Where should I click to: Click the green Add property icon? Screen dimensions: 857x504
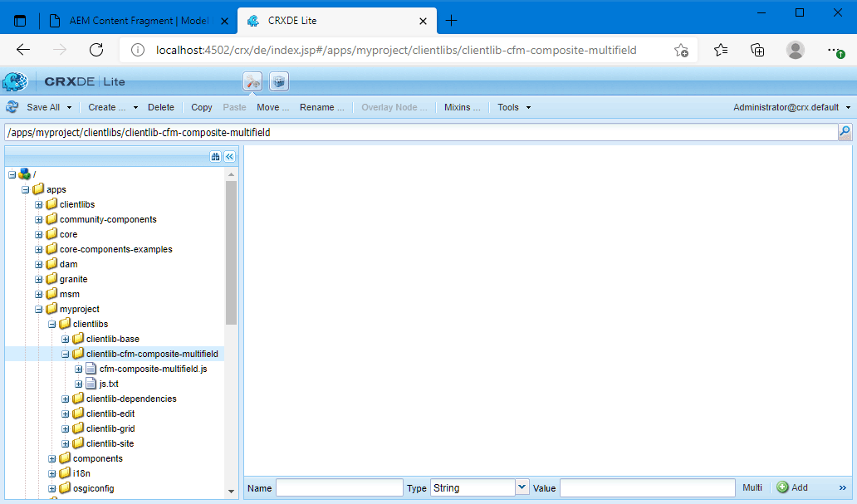(782, 487)
